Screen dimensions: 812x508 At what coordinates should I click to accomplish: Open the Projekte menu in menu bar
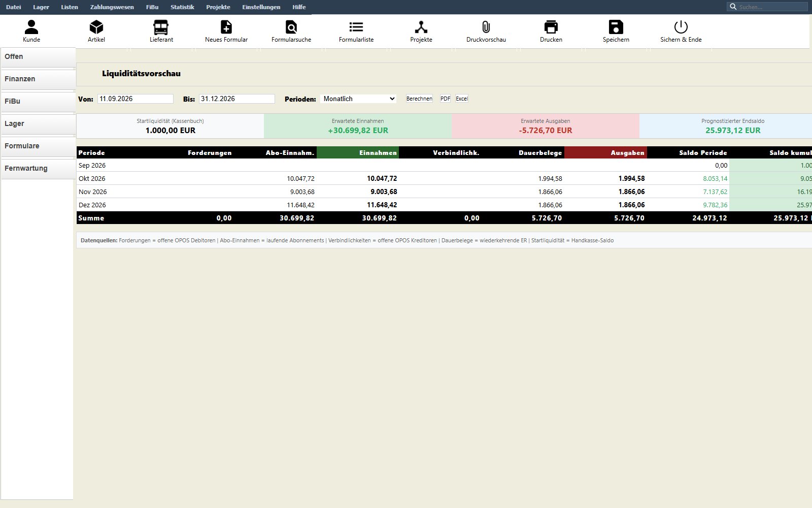pos(218,7)
